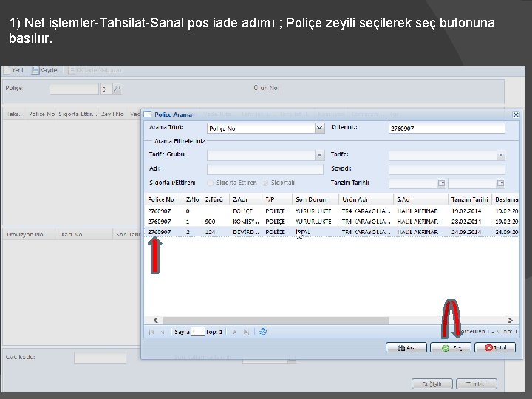Click the Yeni toolbar button
This screenshot has width=532, height=399.
click(x=13, y=70)
